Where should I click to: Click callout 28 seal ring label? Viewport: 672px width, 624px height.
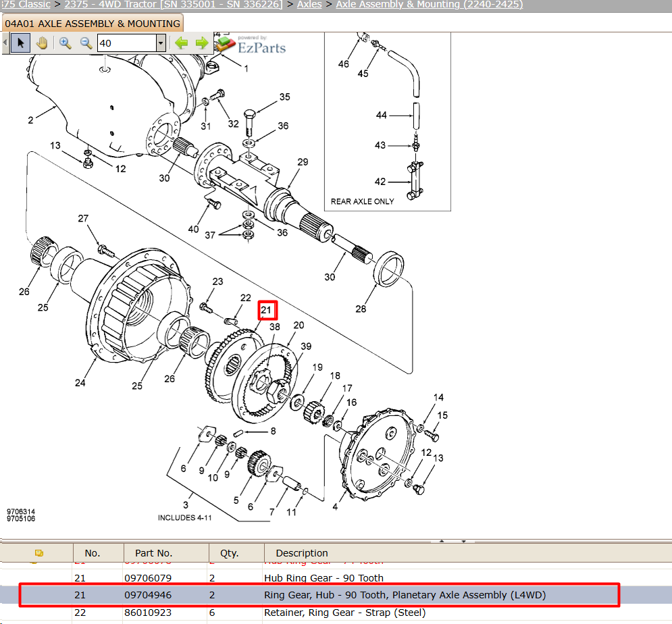click(x=361, y=309)
